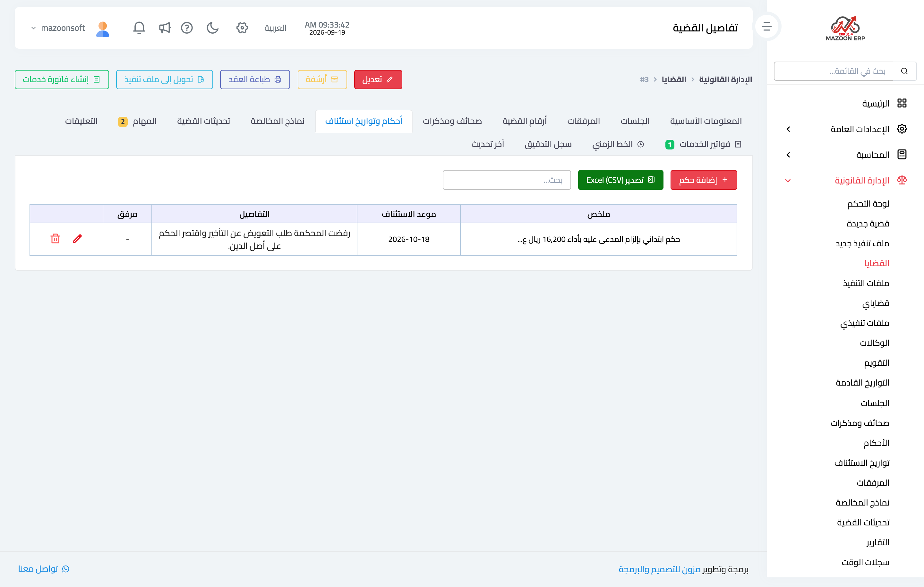Open الوكالات in the sidebar

click(875, 343)
